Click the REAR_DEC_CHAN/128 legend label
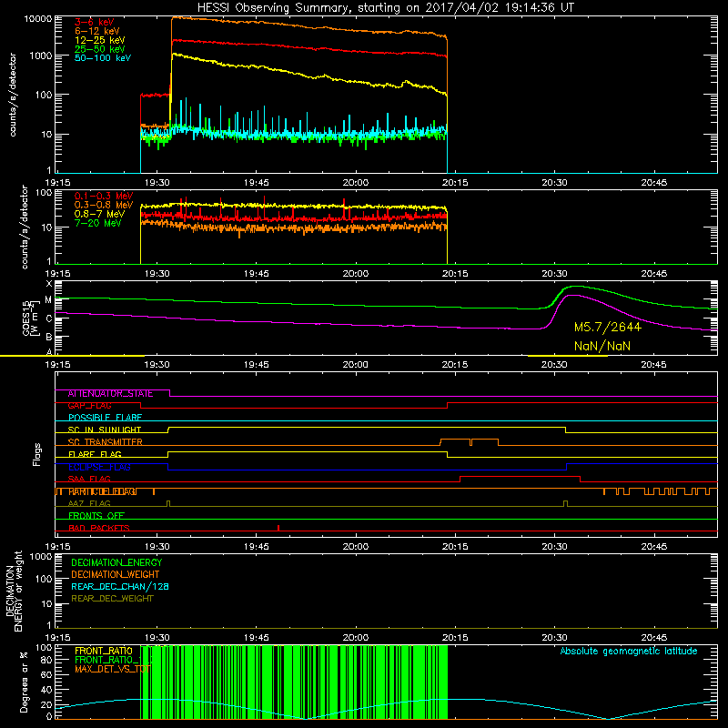 (x=120, y=587)
